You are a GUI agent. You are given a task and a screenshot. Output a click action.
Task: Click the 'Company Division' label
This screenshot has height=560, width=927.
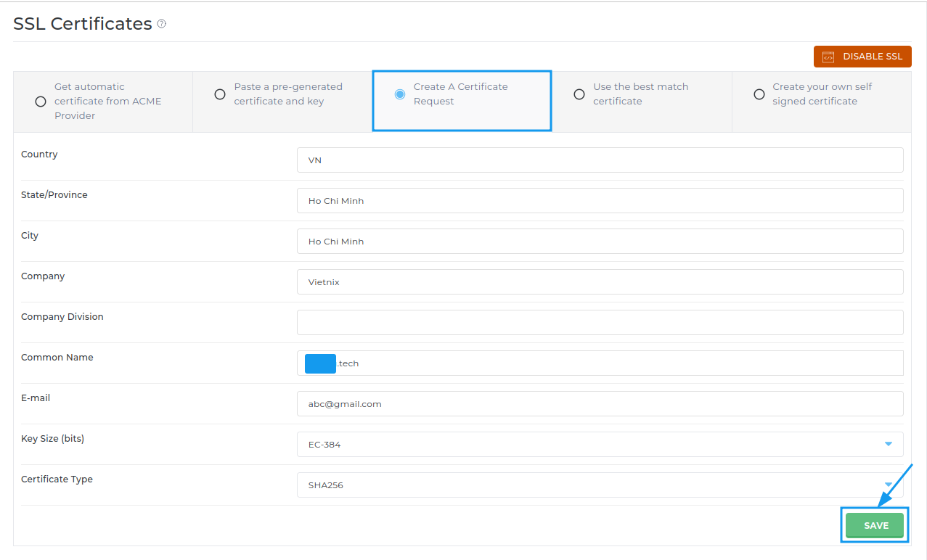pyautogui.click(x=62, y=317)
